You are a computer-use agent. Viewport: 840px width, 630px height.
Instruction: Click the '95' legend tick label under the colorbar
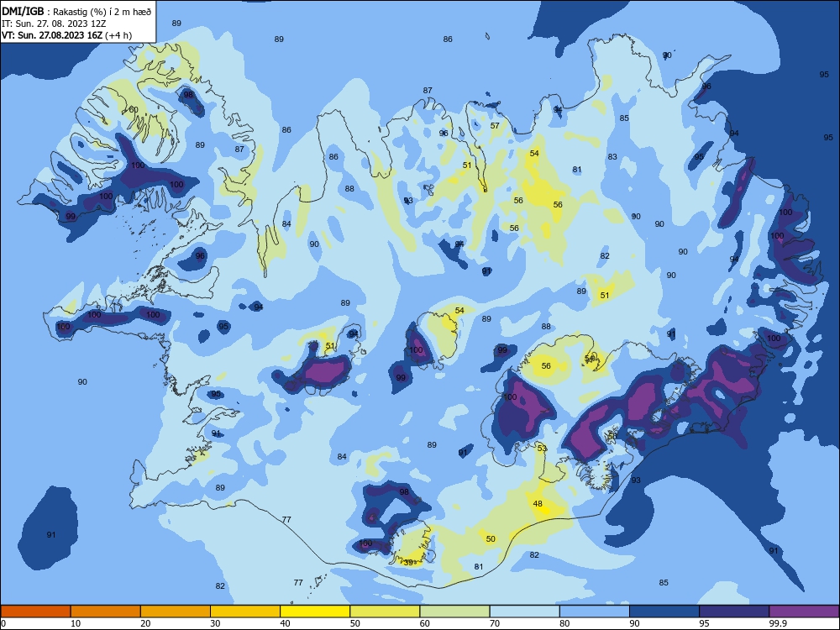pos(704,623)
